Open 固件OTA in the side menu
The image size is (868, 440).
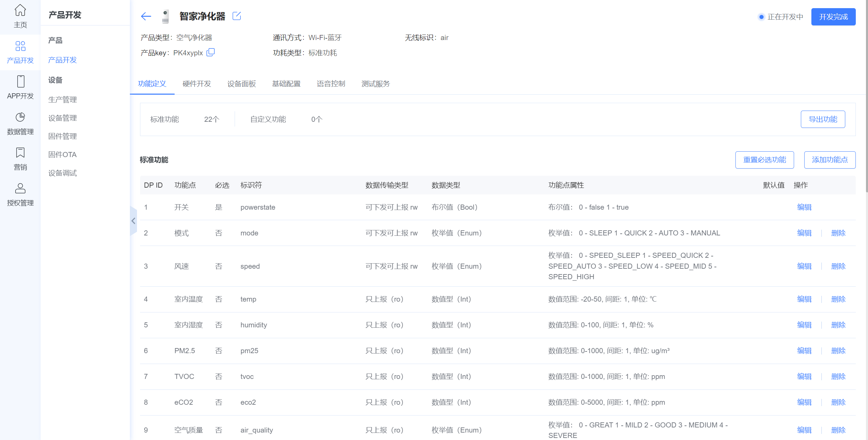click(x=62, y=154)
